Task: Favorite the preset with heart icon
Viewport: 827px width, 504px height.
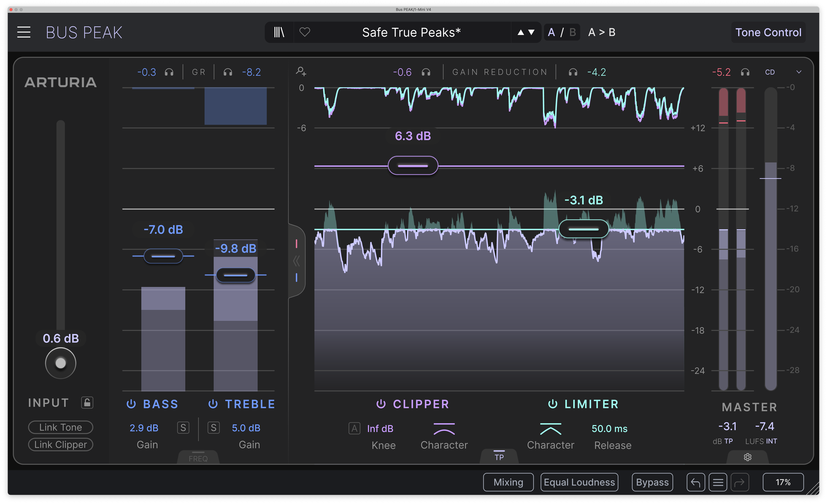Action: coord(305,32)
